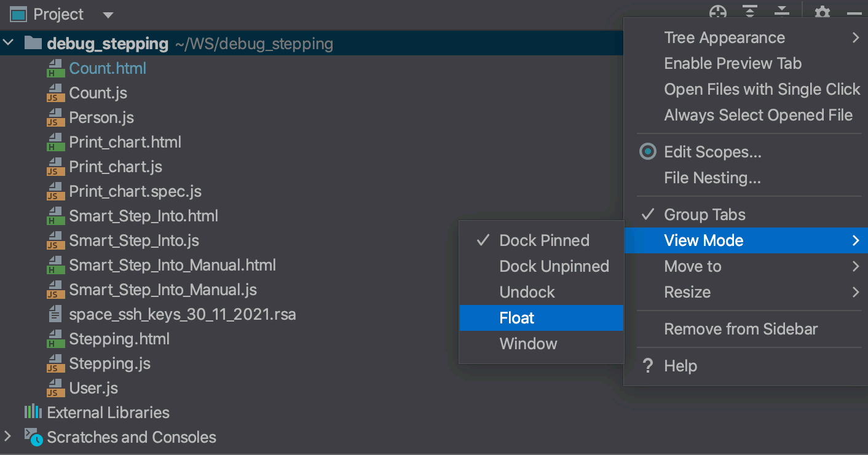This screenshot has width=868, height=455.
Task: Select the Dock Pinned checked mode
Action: pyautogui.click(x=543, y=240)
